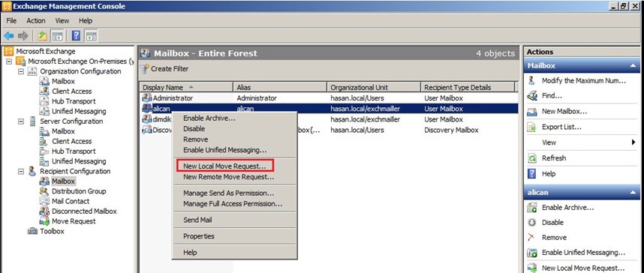Open the Action menu

click(x=36, y=20)
